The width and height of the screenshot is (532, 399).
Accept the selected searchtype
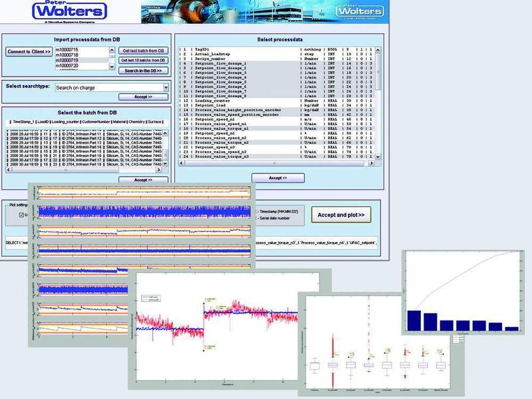[143, 96]
